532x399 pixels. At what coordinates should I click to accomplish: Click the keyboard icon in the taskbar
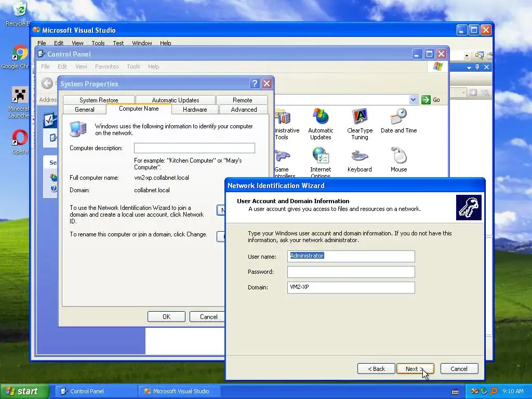pyautogui.click(x=455, y=392)
